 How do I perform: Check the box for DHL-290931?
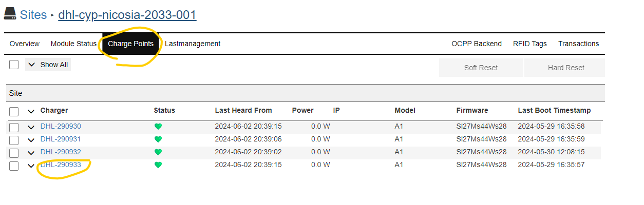(14, 140)
